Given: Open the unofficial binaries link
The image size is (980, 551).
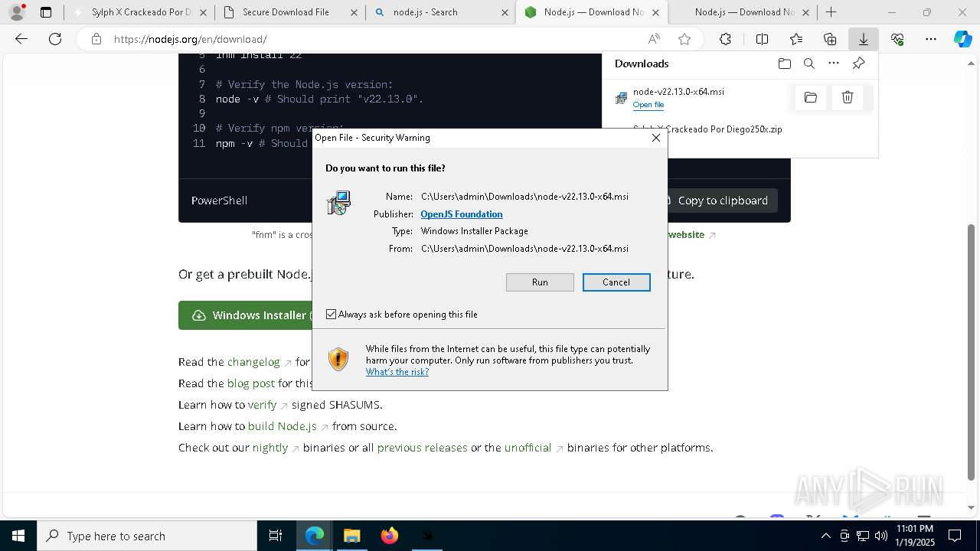Looking at the screenshot, I should tap(528, 448).
